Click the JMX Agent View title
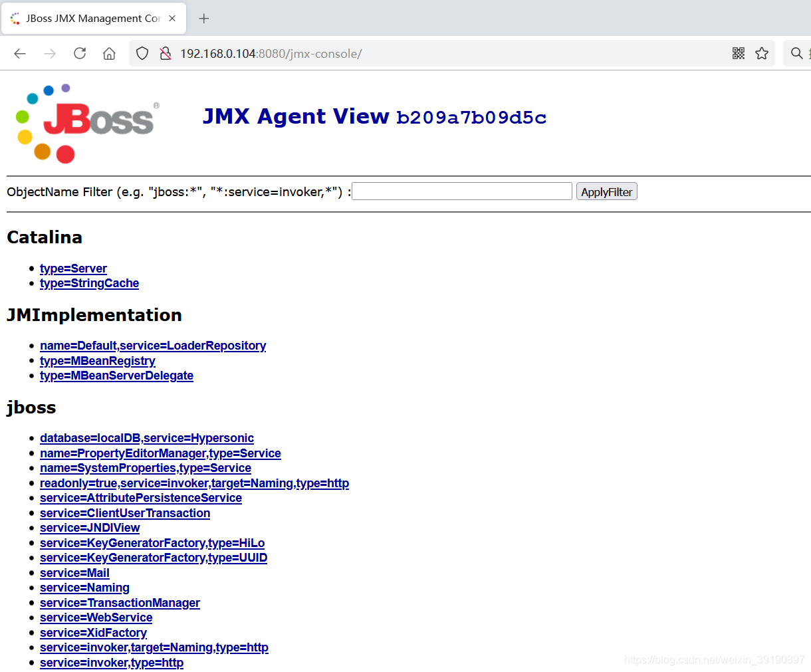811x672 pixels. coord(296,116)
